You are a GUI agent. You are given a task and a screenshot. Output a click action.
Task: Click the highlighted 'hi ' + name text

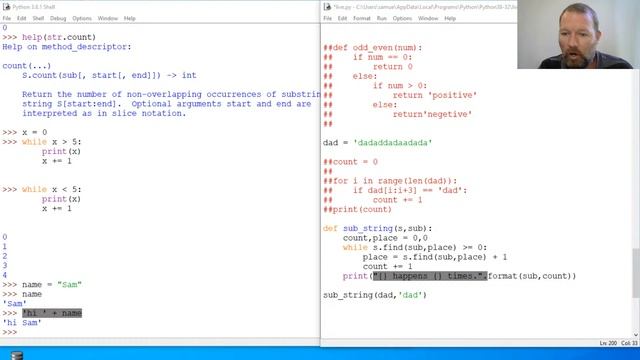coord(52,313)
